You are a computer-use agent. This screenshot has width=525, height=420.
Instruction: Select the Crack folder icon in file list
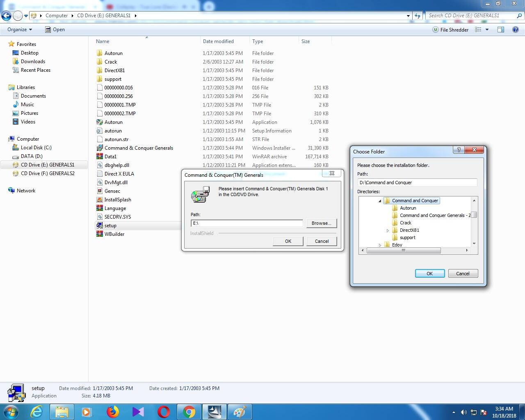pyautogui.click(x=99, y=62)
